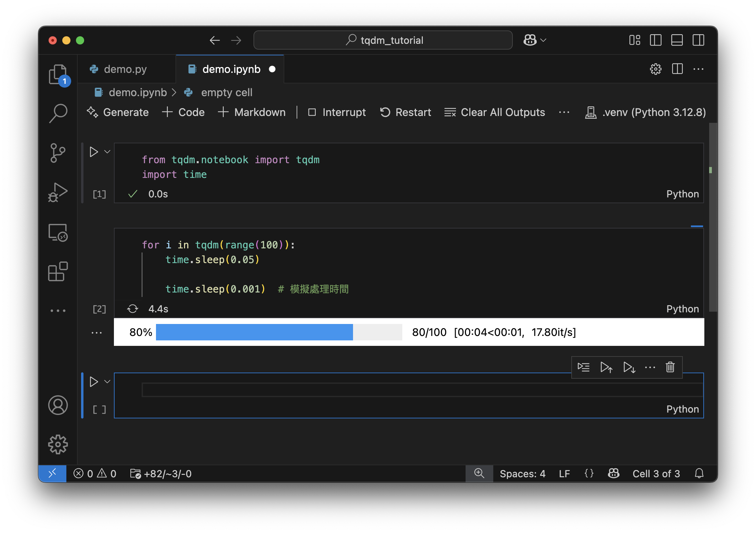756x533 pixels.
Task: Open the Manage gear in activity bar
Action: point(58,444)
